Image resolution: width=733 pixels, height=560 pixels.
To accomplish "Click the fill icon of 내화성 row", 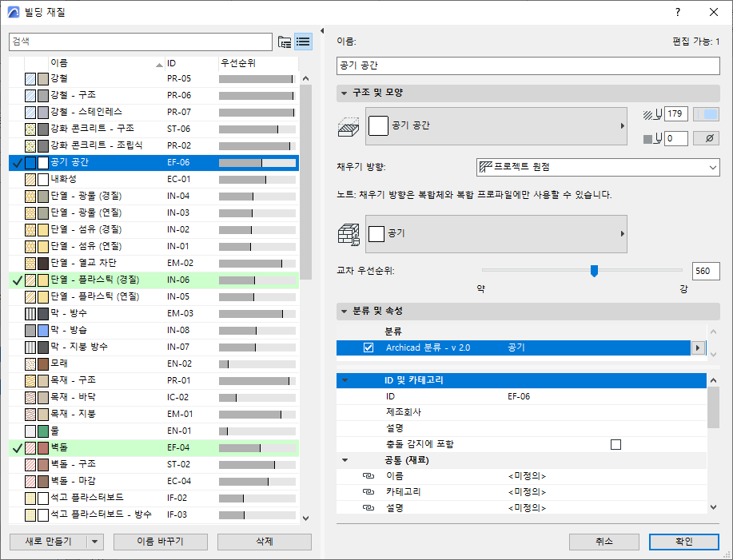I will (30, 180).
